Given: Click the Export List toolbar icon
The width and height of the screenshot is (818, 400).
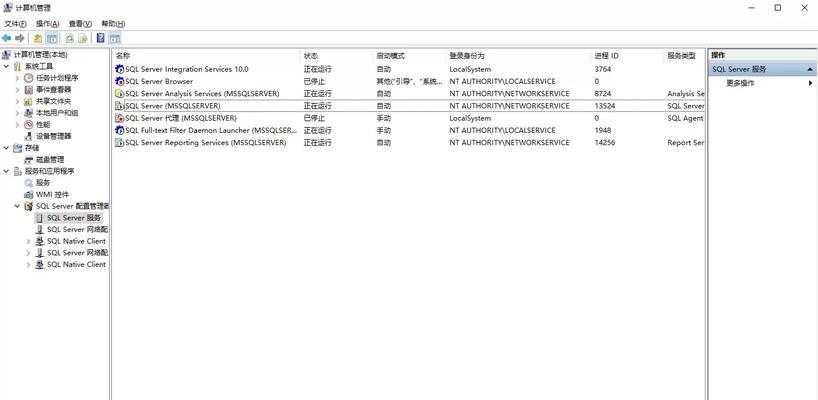Looking at the screenshot, I should pyautogui.click(x=82, y=38).
